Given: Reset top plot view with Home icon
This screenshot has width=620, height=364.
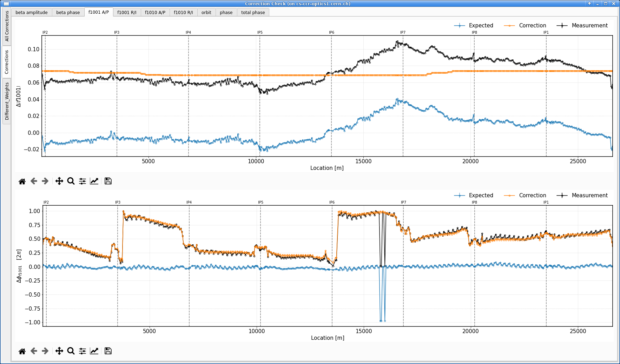Looking at the screenshot, I should 22,181.
